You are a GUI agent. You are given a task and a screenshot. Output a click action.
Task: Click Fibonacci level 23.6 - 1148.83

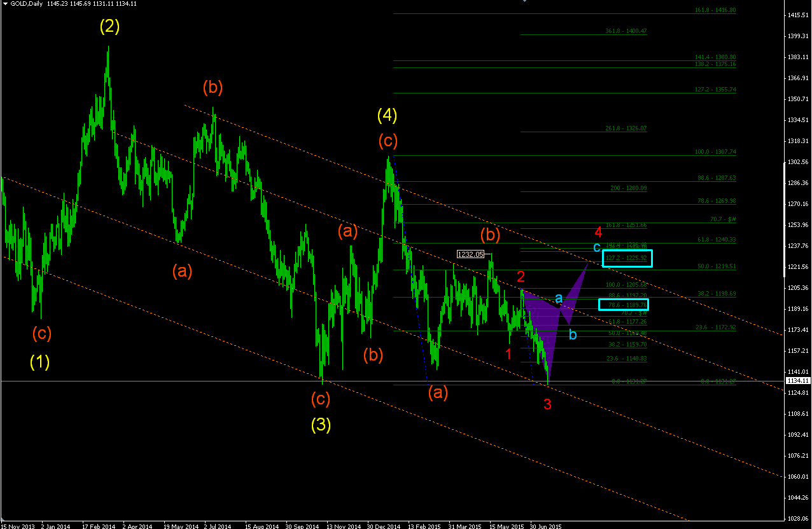[x=627, y=359]
